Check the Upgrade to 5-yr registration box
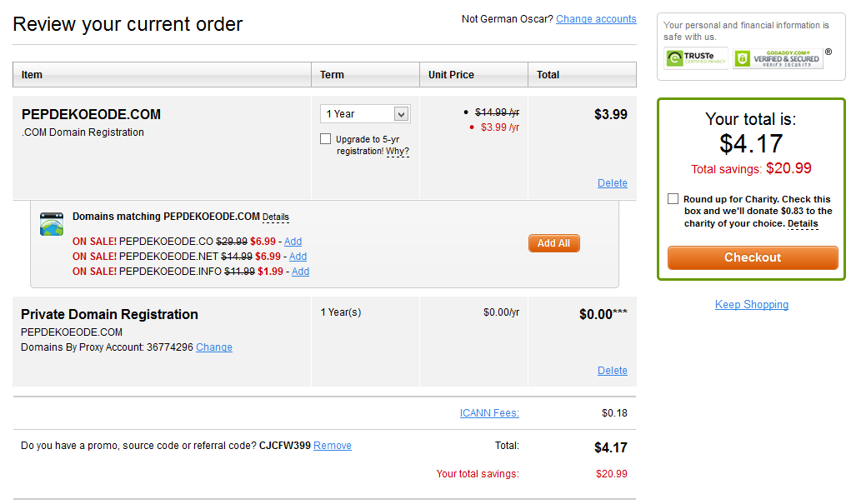This screenshot has width=861, height=504. coord(326,139)
